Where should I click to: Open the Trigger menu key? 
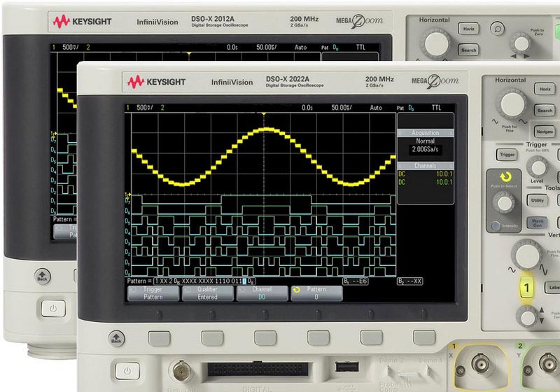click(507, 154)
